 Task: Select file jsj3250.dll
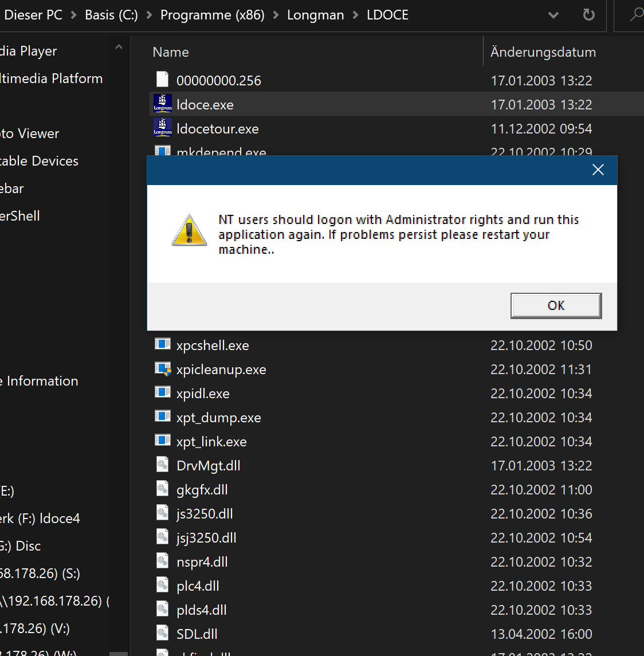click(x=206, y=537)
